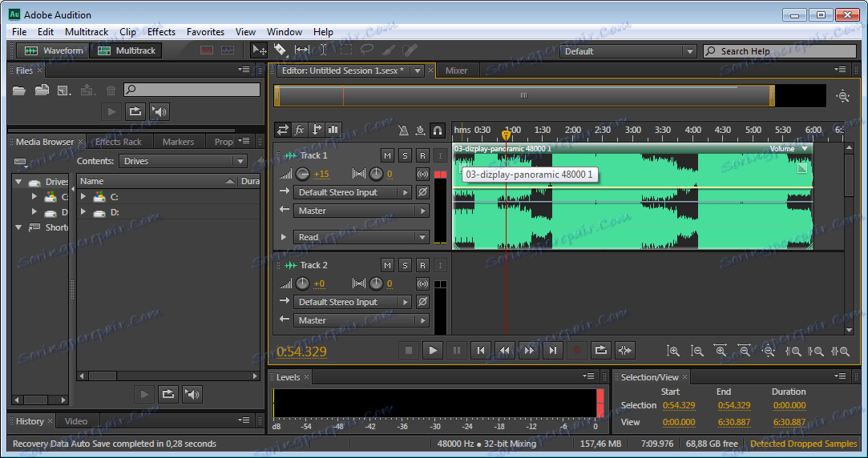Click the Razor tool in toolbar
The height and width of the screenshot is (458, 868).
pos(281,50)
